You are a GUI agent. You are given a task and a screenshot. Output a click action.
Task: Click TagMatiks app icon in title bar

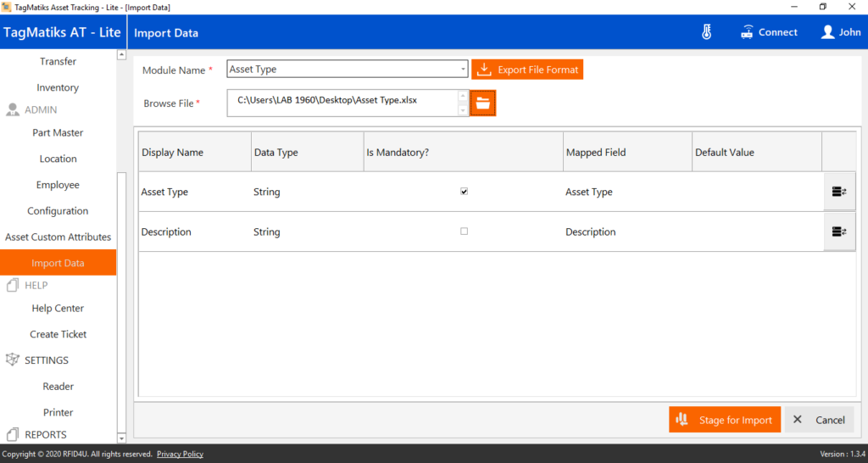click(x=6, y=7)
